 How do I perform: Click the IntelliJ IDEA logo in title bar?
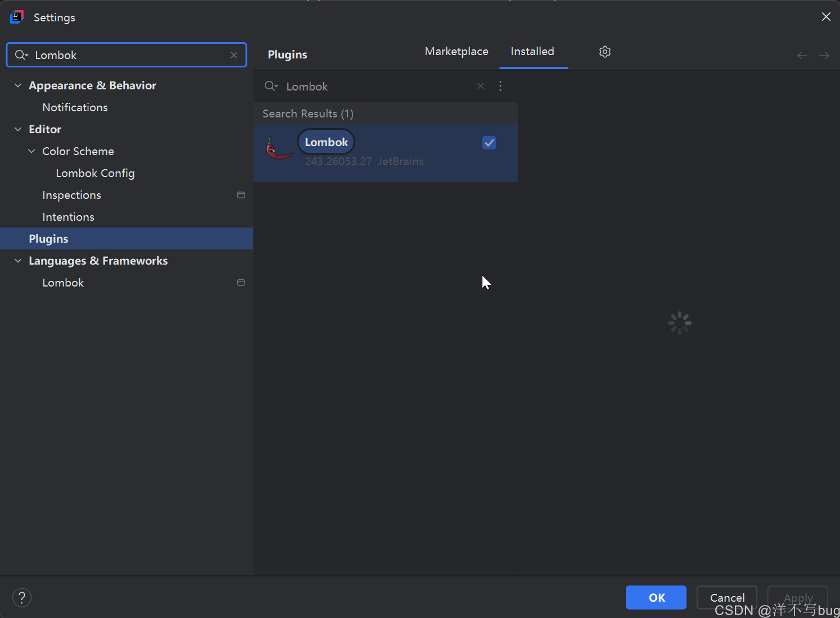click(x=17, y=17)
